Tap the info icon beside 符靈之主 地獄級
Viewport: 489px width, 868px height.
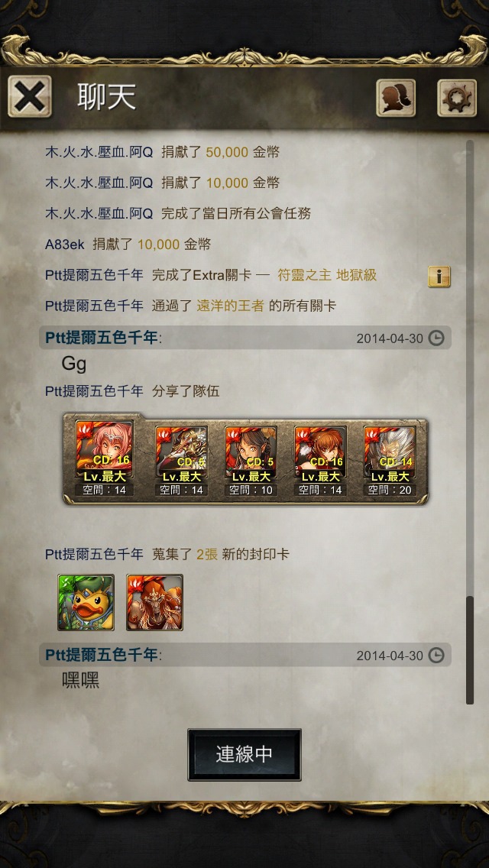(x=439, y=277)
